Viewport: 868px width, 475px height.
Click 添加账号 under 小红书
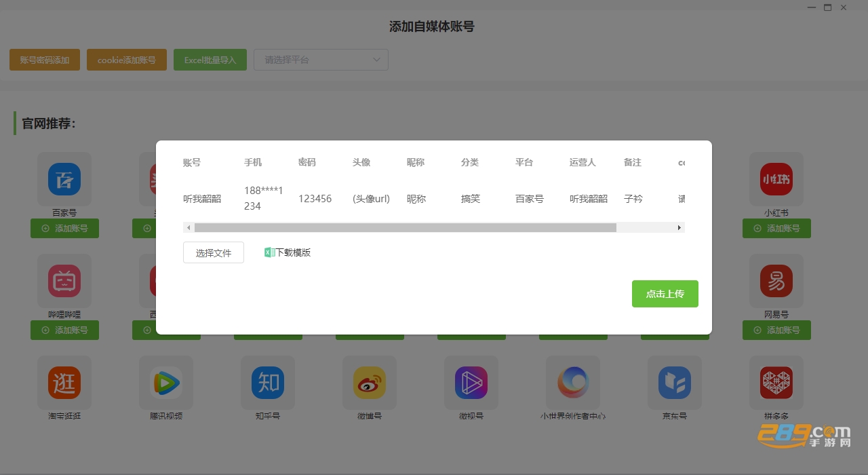776,228
